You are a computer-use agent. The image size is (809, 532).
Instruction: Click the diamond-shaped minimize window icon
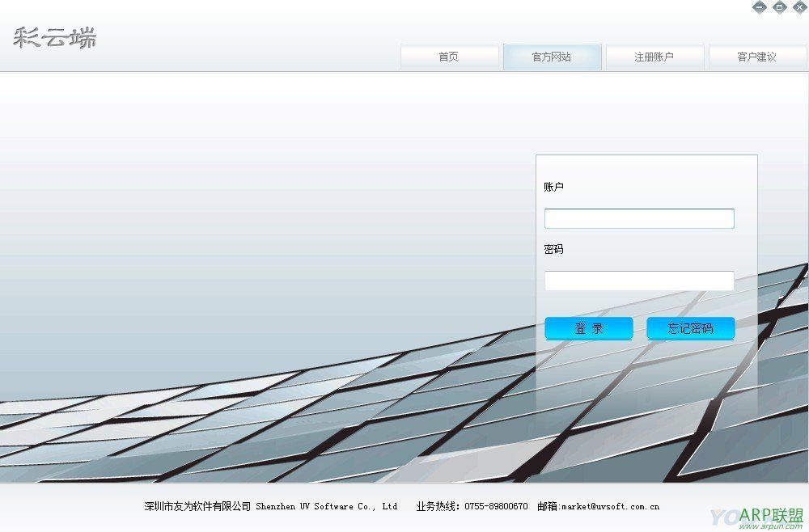point(759,7)
